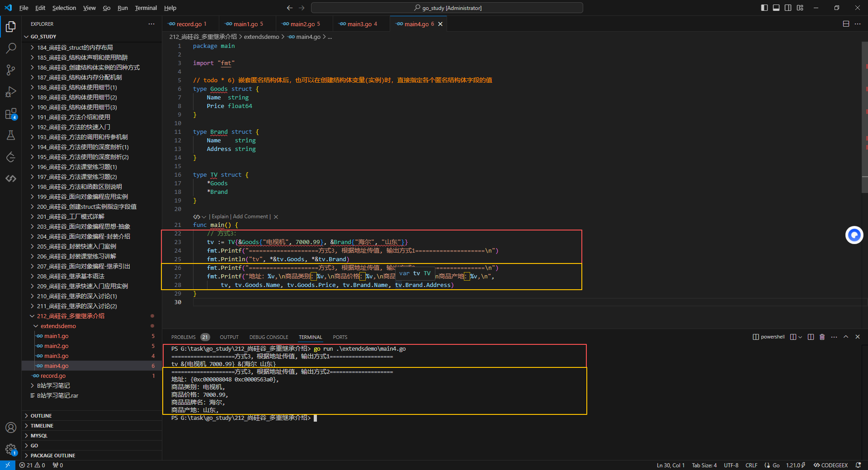The image size is (868, 470).
Task: Click the Explain CodeLens link
Action: click(220, 217)
